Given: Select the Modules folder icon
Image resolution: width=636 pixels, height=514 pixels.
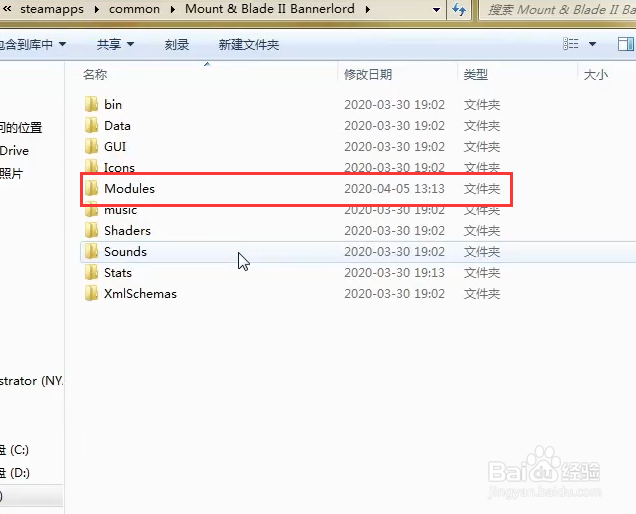Looking at the screenshot, I should click(92, 189).
